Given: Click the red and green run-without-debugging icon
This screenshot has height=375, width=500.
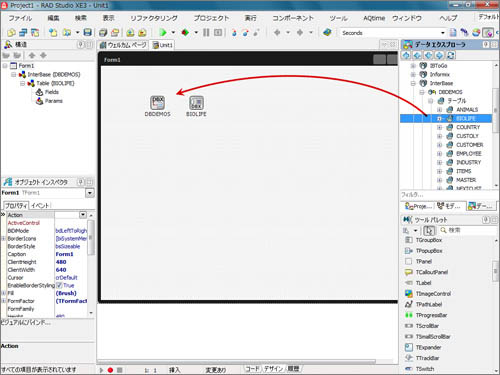Looking at the screenshot, I should tap(185, 32).
